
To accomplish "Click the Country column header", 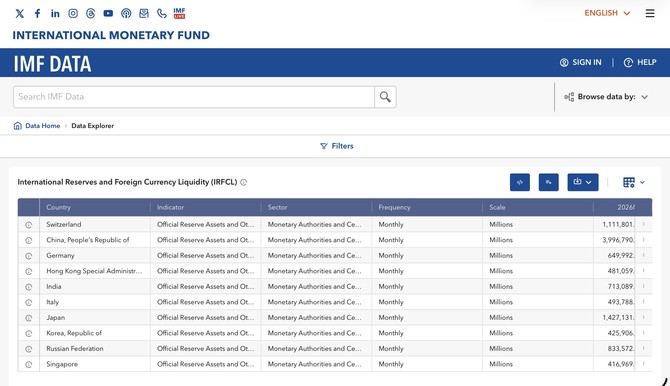I will (x=95, y=207).
